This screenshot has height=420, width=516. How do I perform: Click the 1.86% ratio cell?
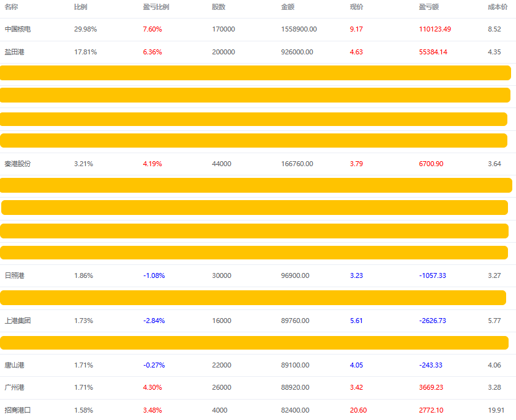point(83,275)
